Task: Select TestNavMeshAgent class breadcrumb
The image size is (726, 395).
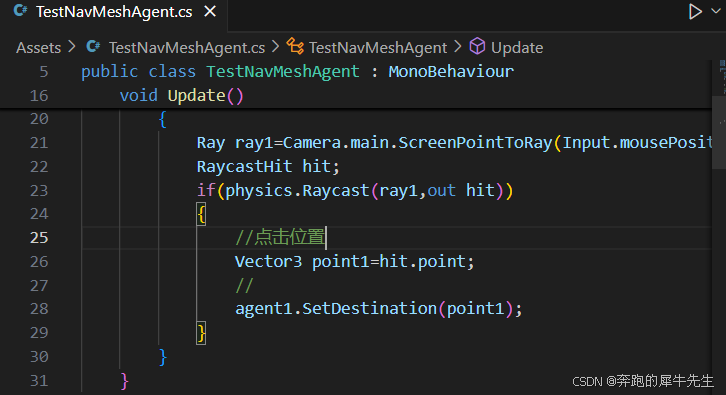Action: click(x=378, y=48)
